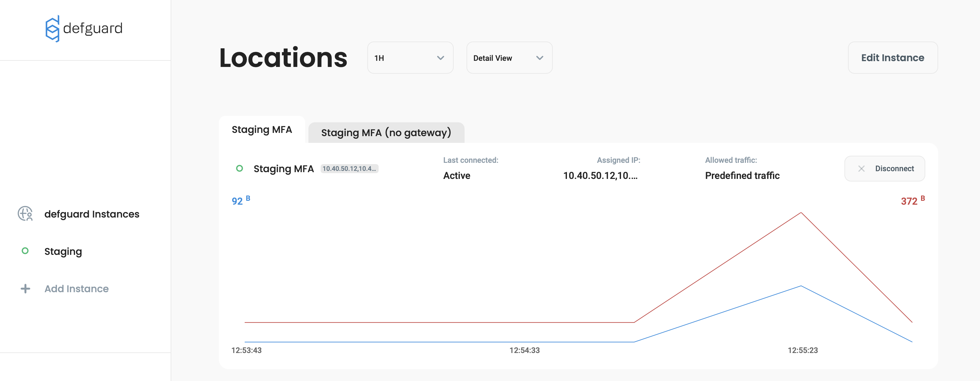Viewport: 980px width, 381px height.
Task: Select Staging instance in sidebar
Action: point(63,251)
